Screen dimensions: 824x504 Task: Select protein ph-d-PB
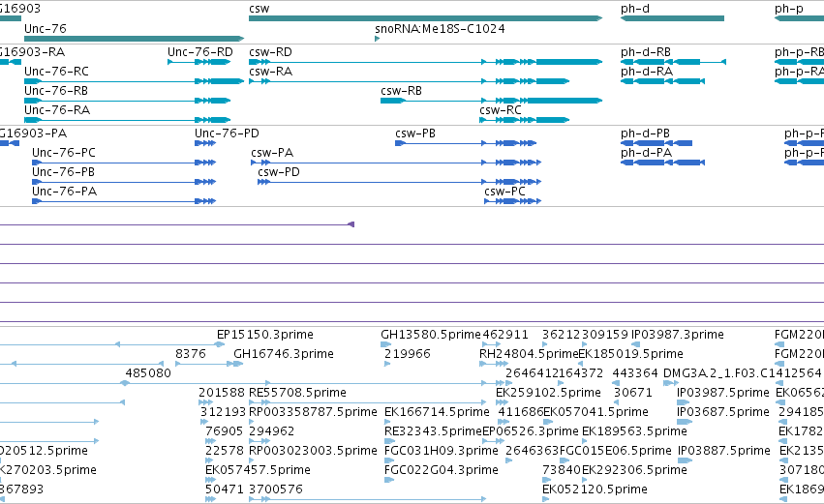656,143
